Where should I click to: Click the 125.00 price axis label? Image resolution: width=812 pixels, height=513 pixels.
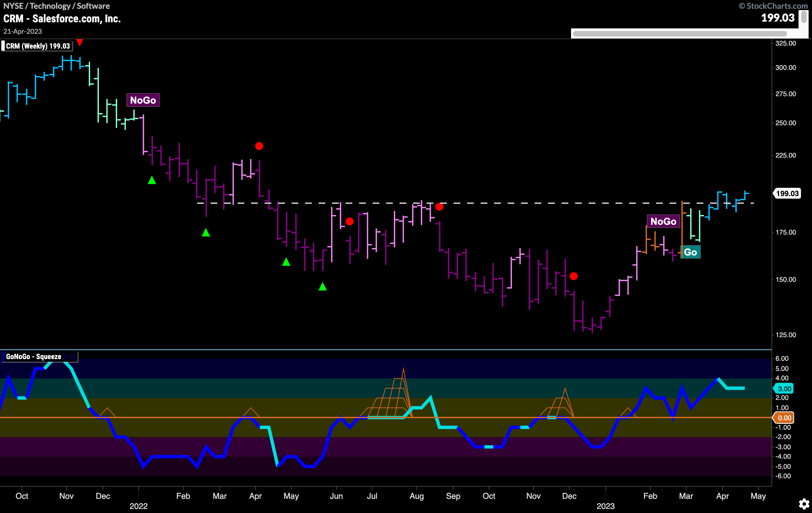pos(786,335)
